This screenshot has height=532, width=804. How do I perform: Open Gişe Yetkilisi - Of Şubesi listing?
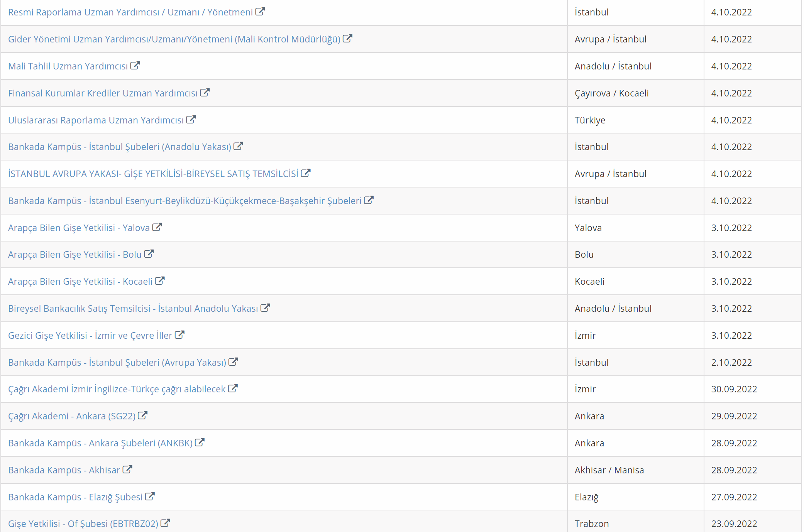[x=83, y=524]
